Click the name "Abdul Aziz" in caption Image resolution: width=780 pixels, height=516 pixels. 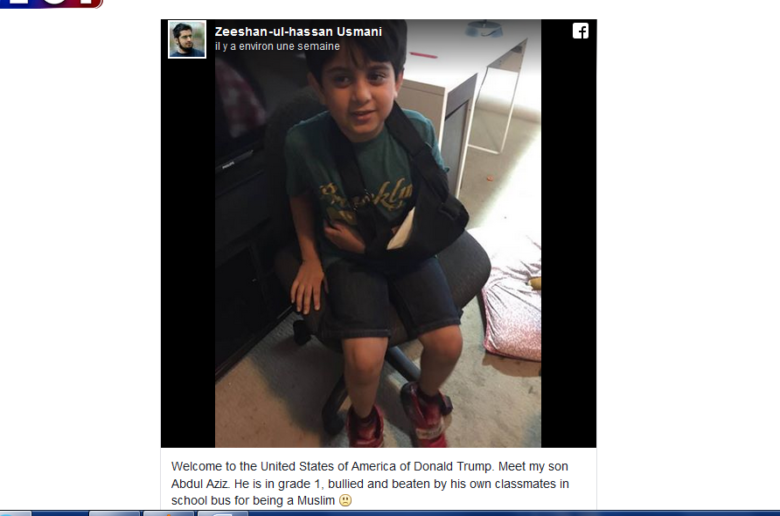(199, 484)
